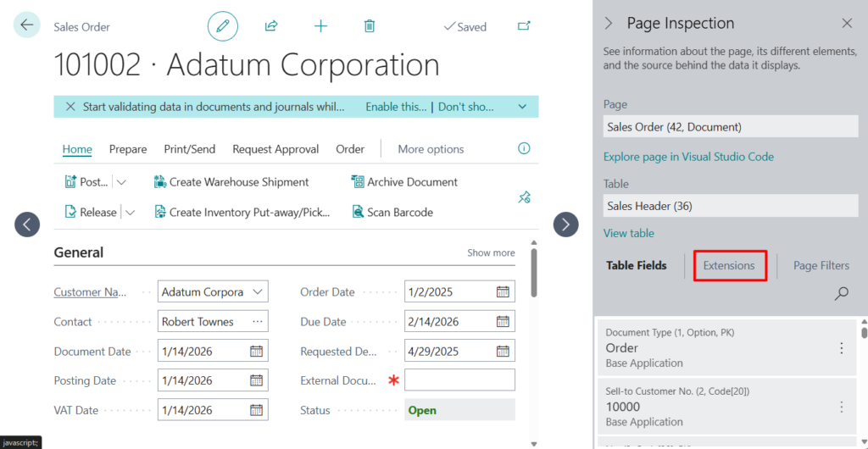The height and width of the screenshot is (449, 868).
Task: Expand the Post action dropdown arrow
Action: coord(121,182)
